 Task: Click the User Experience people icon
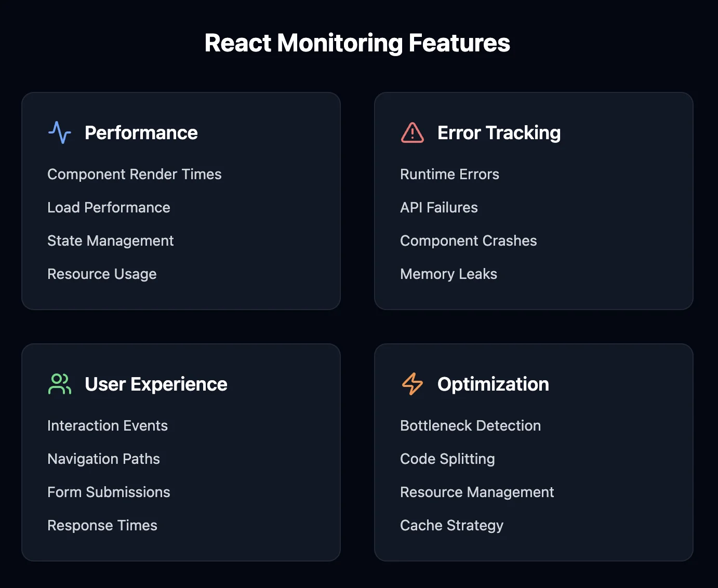60,384
